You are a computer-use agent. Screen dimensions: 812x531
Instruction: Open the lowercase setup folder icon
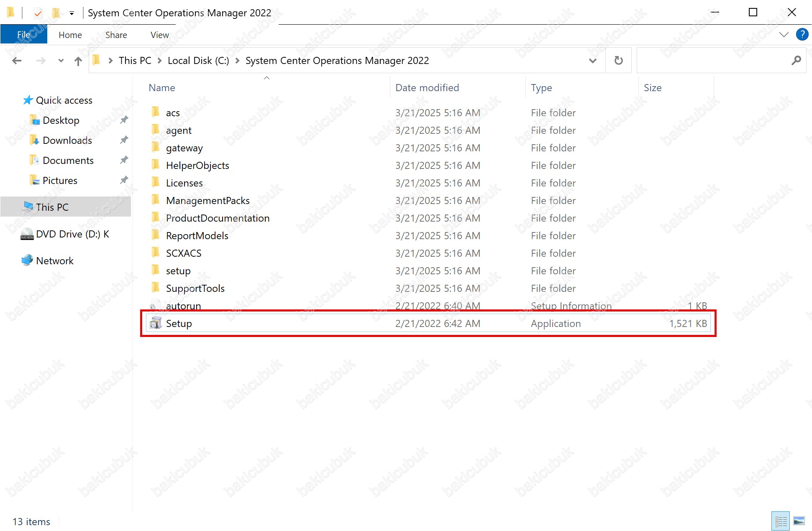156,270
